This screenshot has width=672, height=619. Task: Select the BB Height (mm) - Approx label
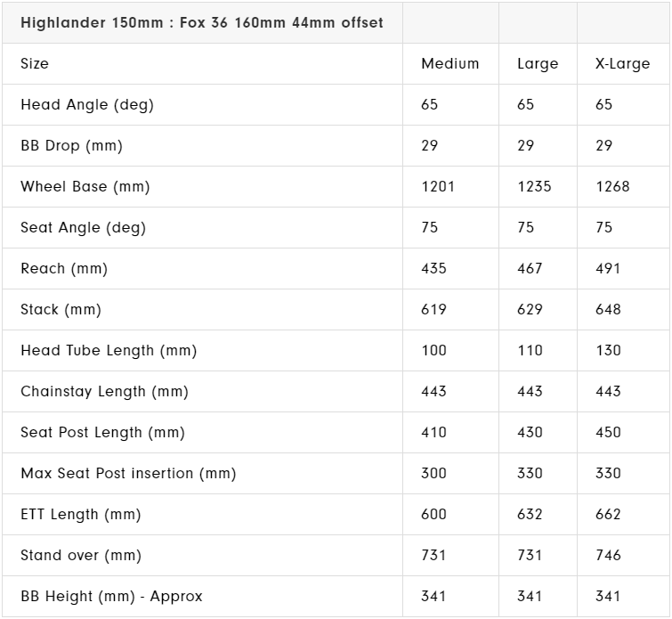(x=111, y=597)
